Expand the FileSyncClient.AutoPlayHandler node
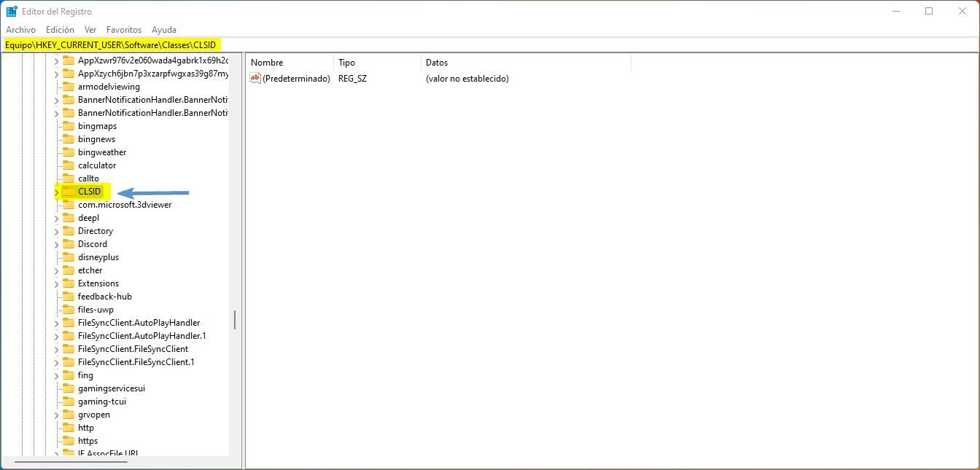This screenshot has width=980, height=470. point(57,322)
